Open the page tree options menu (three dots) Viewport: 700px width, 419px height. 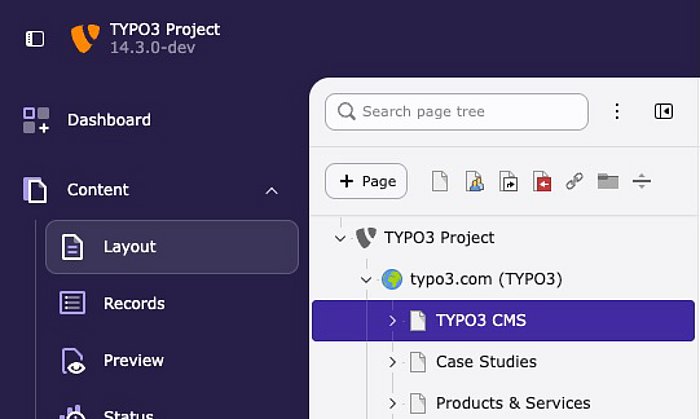click(617, 112)
